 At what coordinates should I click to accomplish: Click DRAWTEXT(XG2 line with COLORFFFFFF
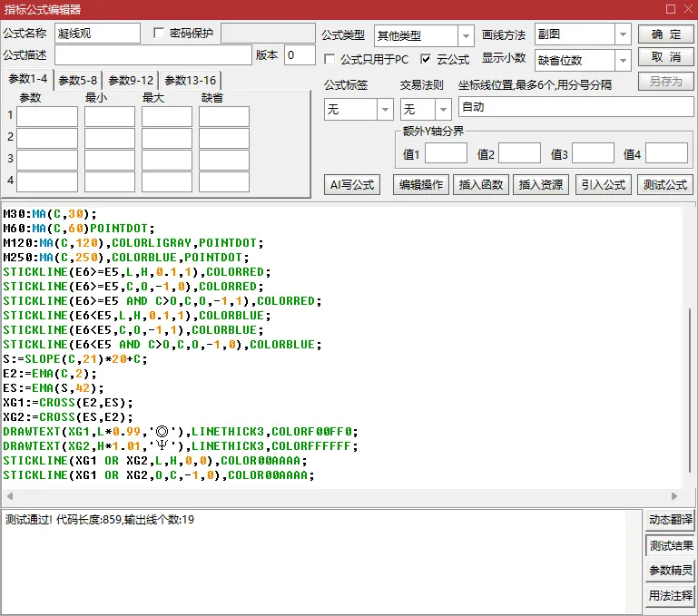click(x=181, y=446)
